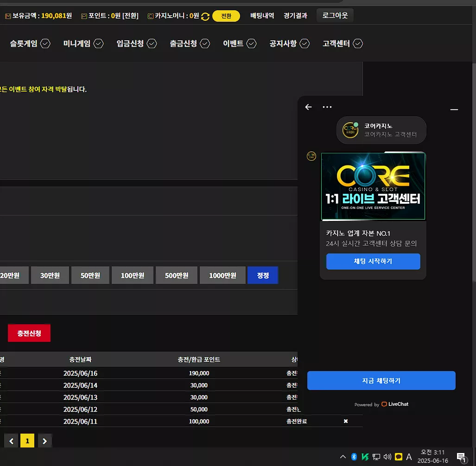Click the red 충전신청 button
This screenshot has height=466, width=476.
point(29,333)
